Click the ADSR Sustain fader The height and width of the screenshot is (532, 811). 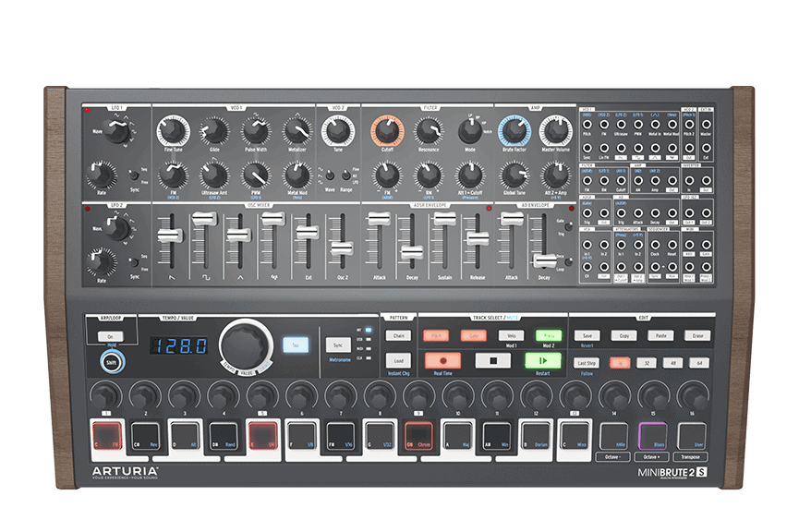pos(444,219)
